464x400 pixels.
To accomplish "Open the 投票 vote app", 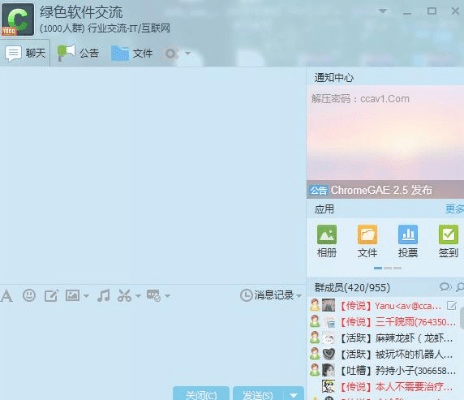I will [408, 241].
